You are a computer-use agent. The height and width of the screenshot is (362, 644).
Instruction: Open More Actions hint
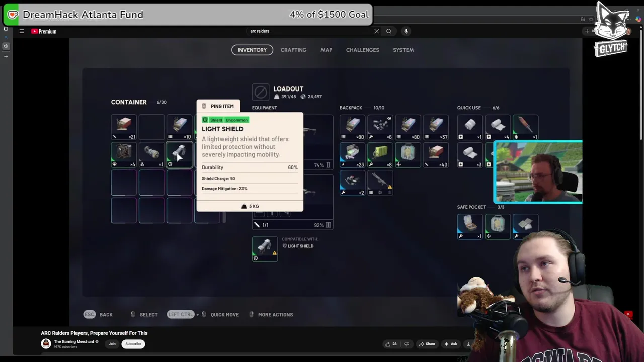click(x=271, y=315)
